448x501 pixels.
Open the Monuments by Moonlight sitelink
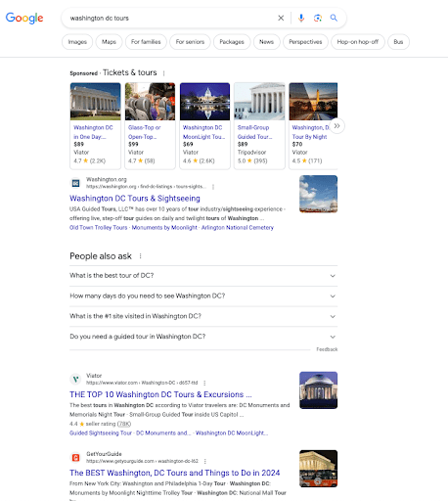pos(164,227)
